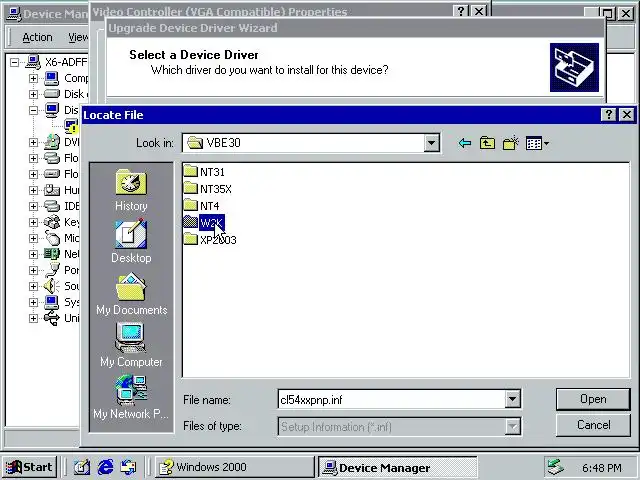Launch Outlook Express from Quick Launch
Image resolution: width=640 pixels, height=480 pixels.
(x=129, y=467)
